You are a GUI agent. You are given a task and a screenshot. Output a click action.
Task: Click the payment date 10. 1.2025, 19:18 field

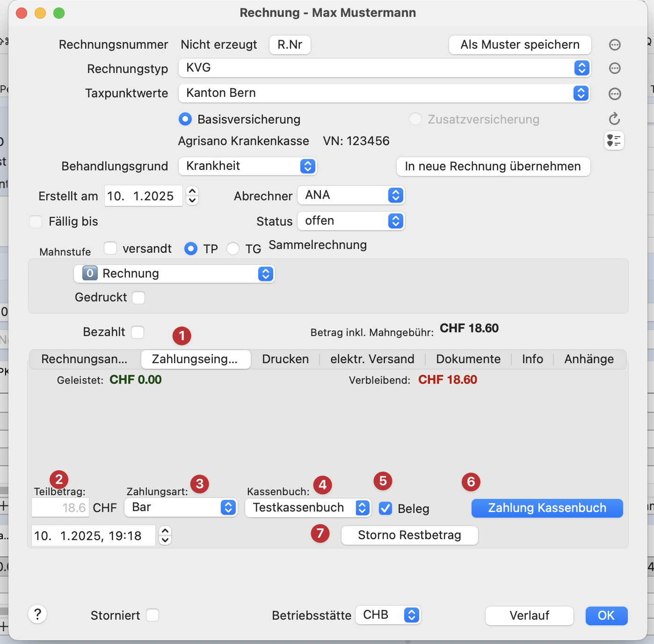94,536
